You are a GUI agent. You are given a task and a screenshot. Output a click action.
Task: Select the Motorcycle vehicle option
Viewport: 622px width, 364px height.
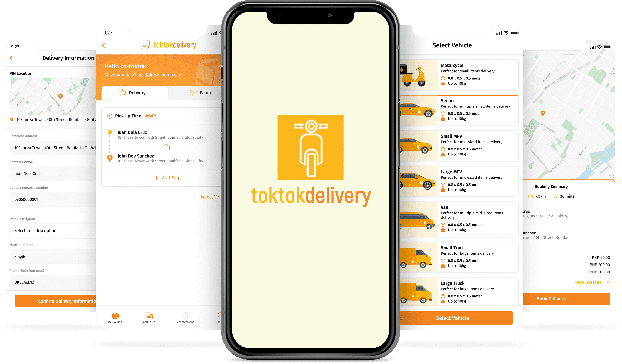pyautogui.click(x=455, y=73)
